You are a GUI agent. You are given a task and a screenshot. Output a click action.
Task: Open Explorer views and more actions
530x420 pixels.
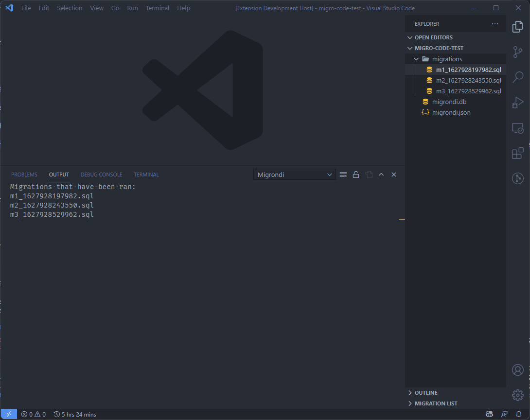coord(495,24)
